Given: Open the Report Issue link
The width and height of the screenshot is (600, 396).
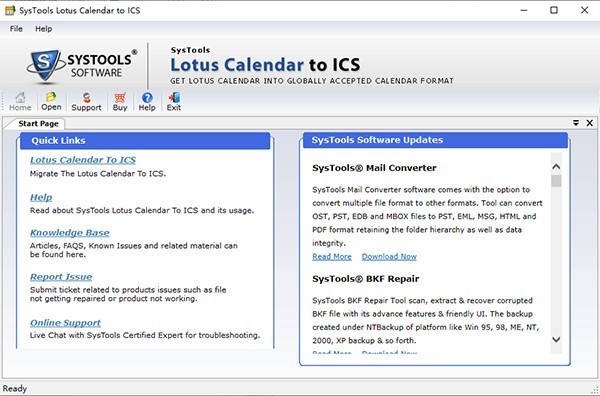Looking at the screenshot, I should (61, 277).
